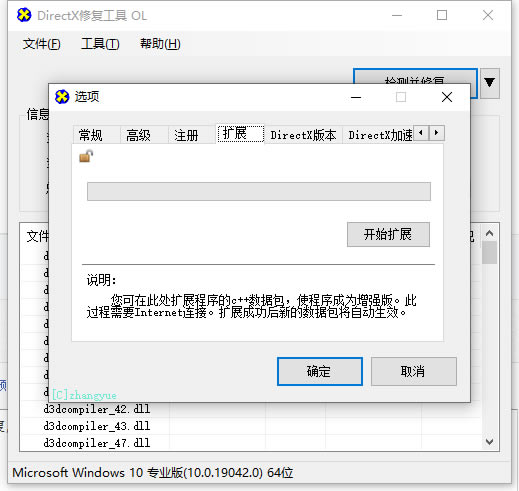Click the DirectX logo icon in 选项 dialog title
The height and width of the screenshot is (491, 519).
[62, 97]
